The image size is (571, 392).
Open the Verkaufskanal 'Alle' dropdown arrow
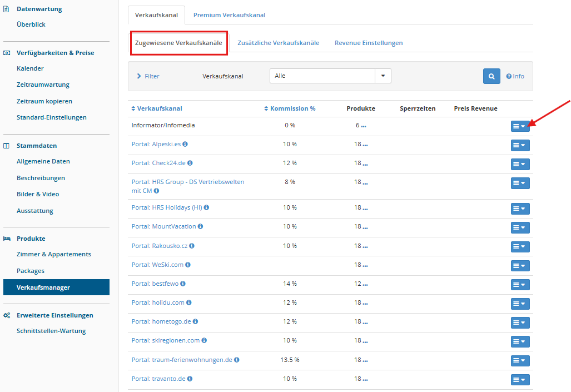pyautogui.click(x=383, y=76)
